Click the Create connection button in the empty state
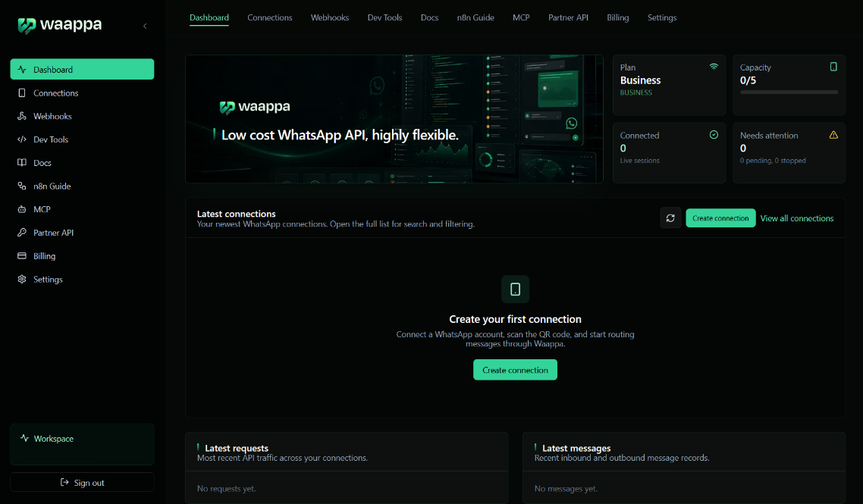Viewport: 863px width, 504px height. (x=515, y=370)
